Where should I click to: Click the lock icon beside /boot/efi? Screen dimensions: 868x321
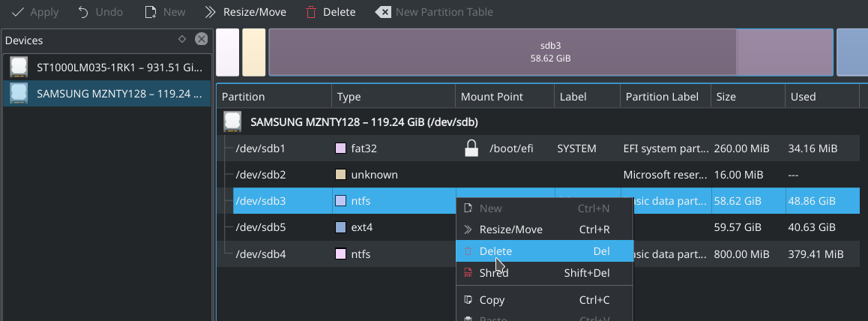pyautogui.click(x=471, y=148)
